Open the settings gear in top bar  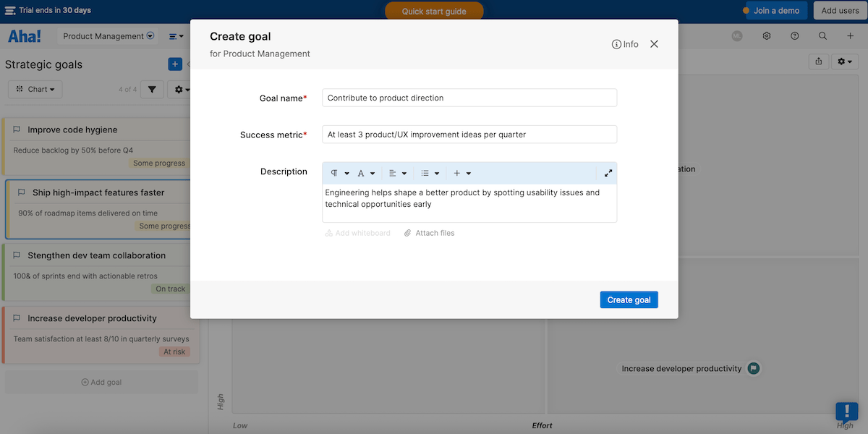click(x=767, y=36)
